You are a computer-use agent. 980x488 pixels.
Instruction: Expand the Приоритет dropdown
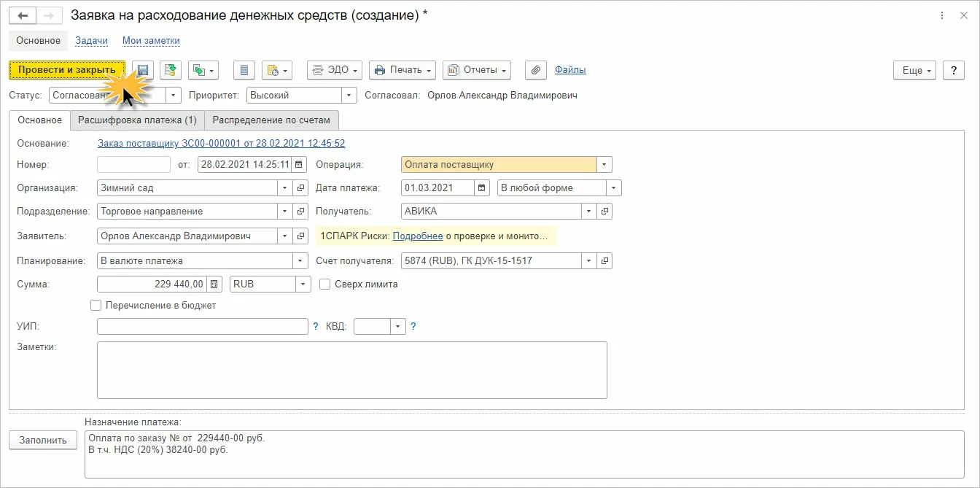coord(349,95)
